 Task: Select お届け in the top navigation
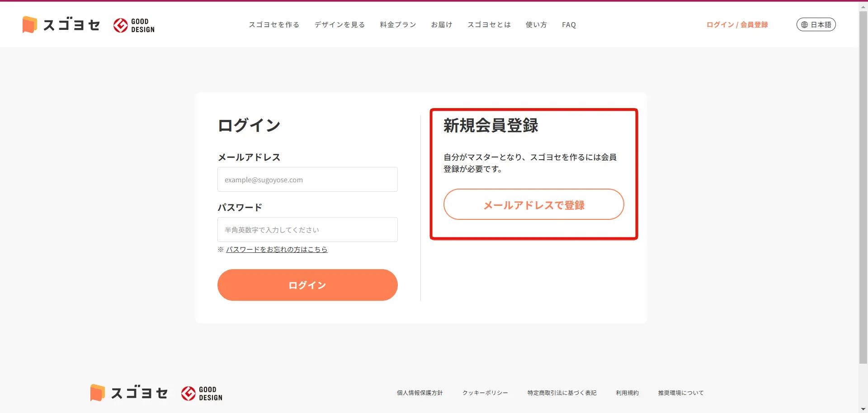coord(442,25)
